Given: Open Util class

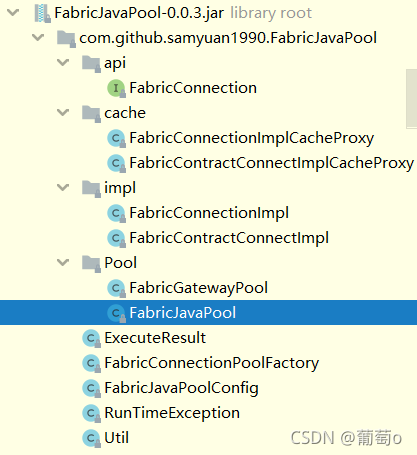Looking at the screenshot, I should [116, 438].
